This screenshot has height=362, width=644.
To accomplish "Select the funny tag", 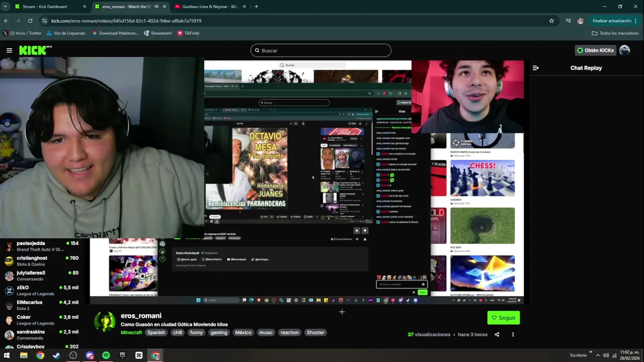I will 196,332.
